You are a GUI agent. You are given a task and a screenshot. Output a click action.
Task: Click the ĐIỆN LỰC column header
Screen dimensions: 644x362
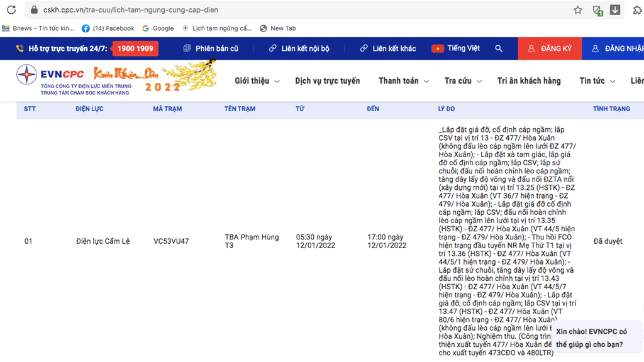tap(89, 109)
